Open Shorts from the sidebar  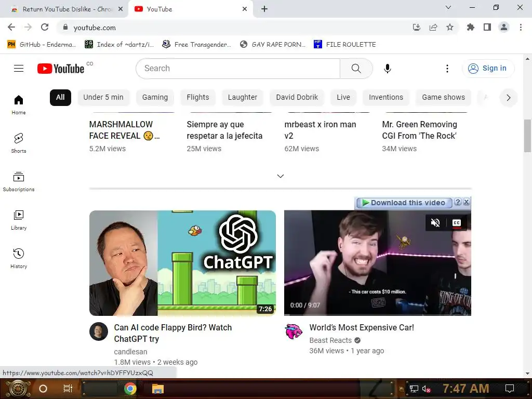point(19,143)
